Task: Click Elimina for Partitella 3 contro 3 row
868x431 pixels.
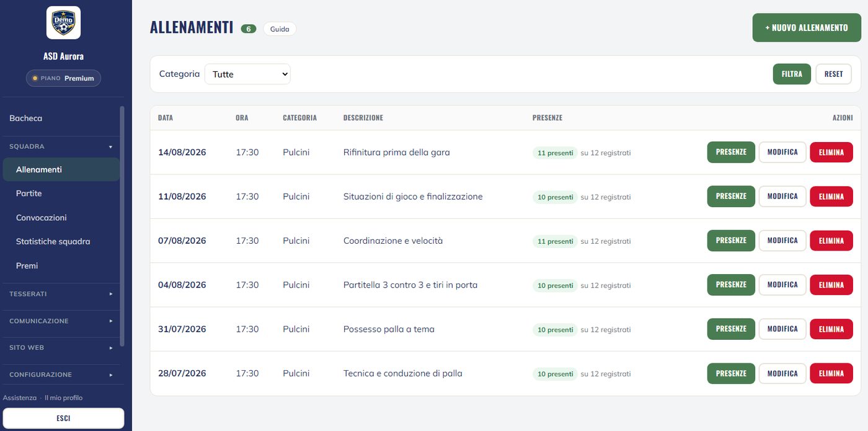Action: click(831, 285)
